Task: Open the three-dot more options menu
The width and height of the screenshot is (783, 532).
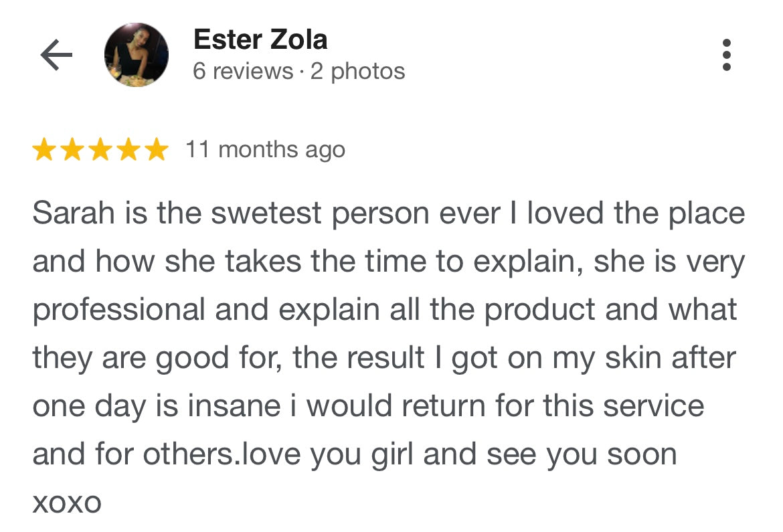Action: [x=727, y=56]
